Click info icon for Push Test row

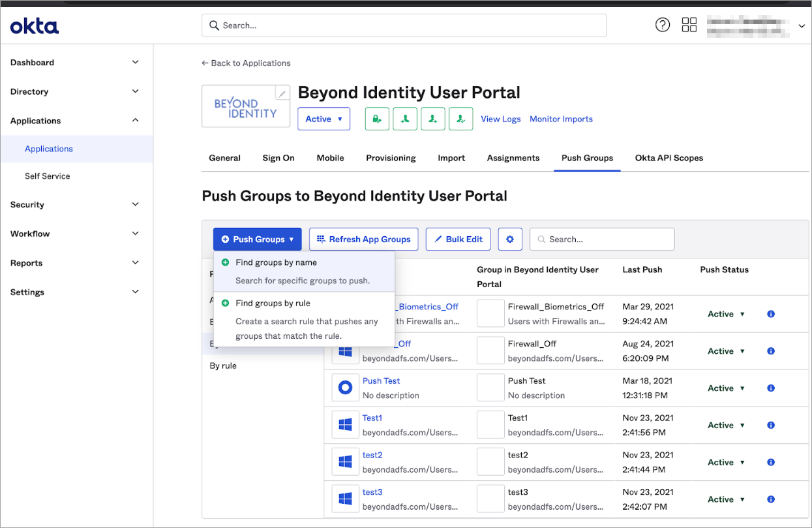771,388
